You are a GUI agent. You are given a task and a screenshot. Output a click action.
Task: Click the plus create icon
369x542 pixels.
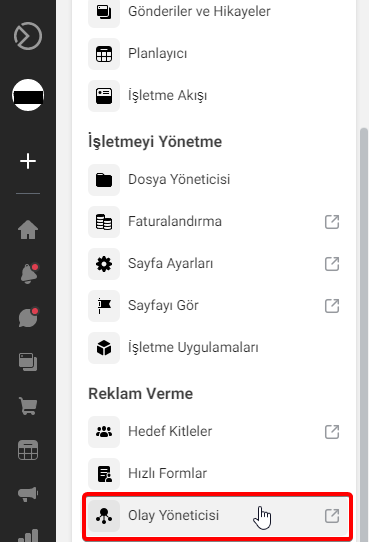click(28, 161)
